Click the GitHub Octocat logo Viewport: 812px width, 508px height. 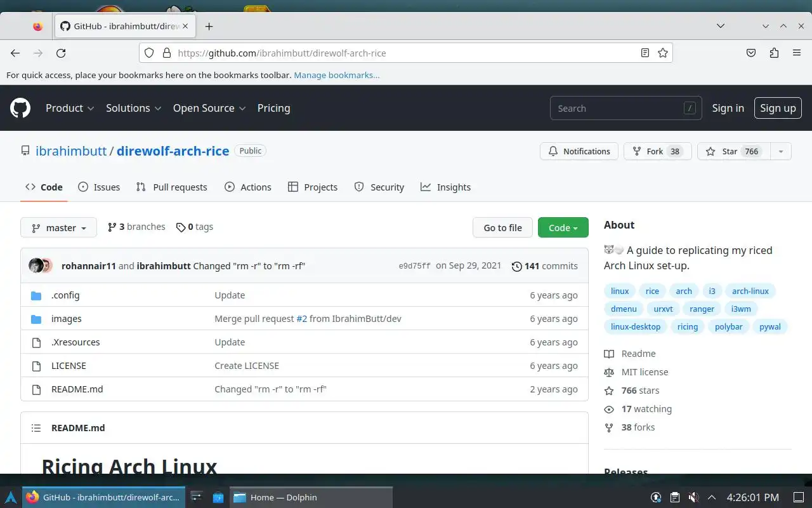tap(20, 108)
